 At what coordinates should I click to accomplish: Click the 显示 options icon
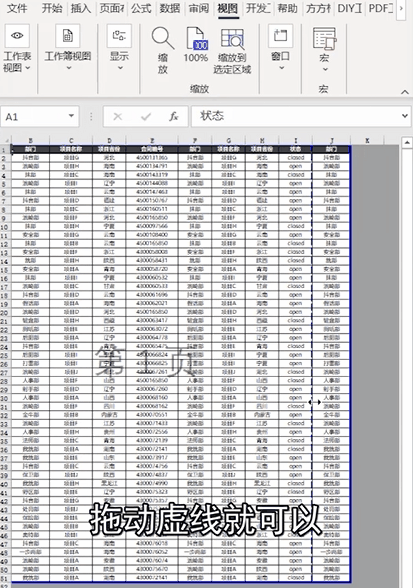119,36
